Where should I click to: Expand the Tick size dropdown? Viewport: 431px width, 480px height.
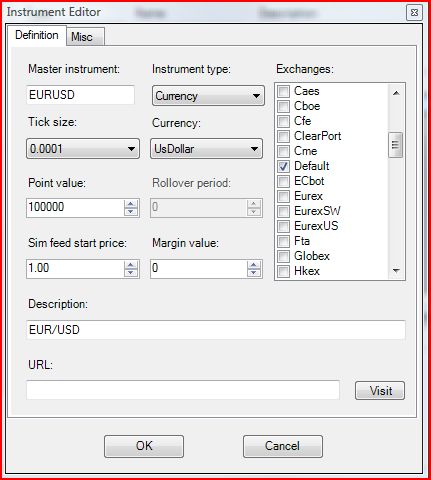83,148
